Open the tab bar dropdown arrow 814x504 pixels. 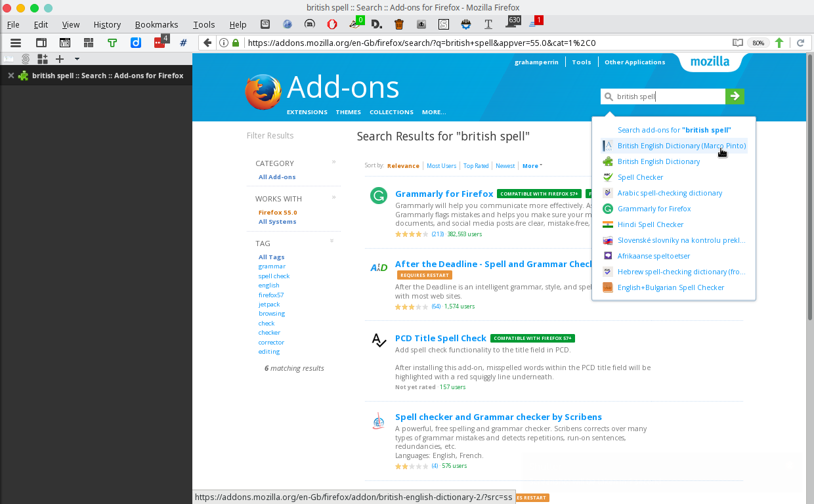77,59
